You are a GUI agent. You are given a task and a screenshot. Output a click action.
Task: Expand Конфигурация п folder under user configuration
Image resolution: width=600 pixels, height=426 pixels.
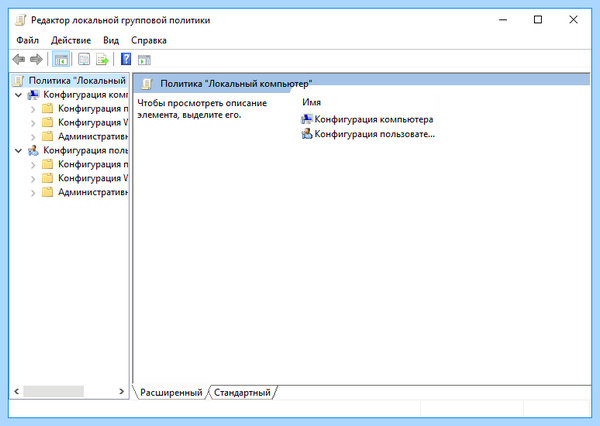click(x=33, y=165)
